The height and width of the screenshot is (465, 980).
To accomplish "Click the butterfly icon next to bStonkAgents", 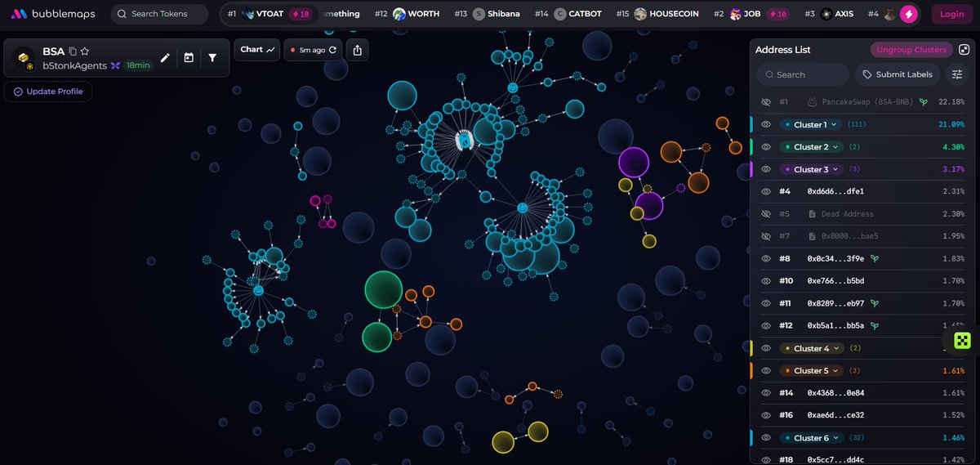I will click(x=115, y=65).
